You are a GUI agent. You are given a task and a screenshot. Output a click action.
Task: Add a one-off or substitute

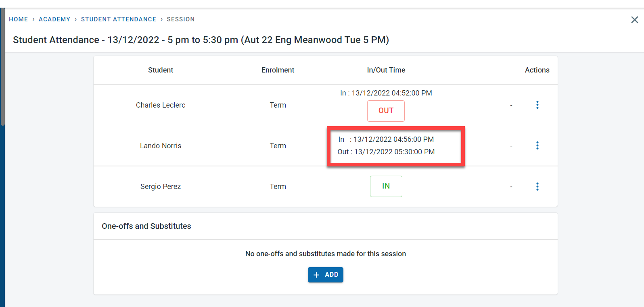click(x=325, y=275)
